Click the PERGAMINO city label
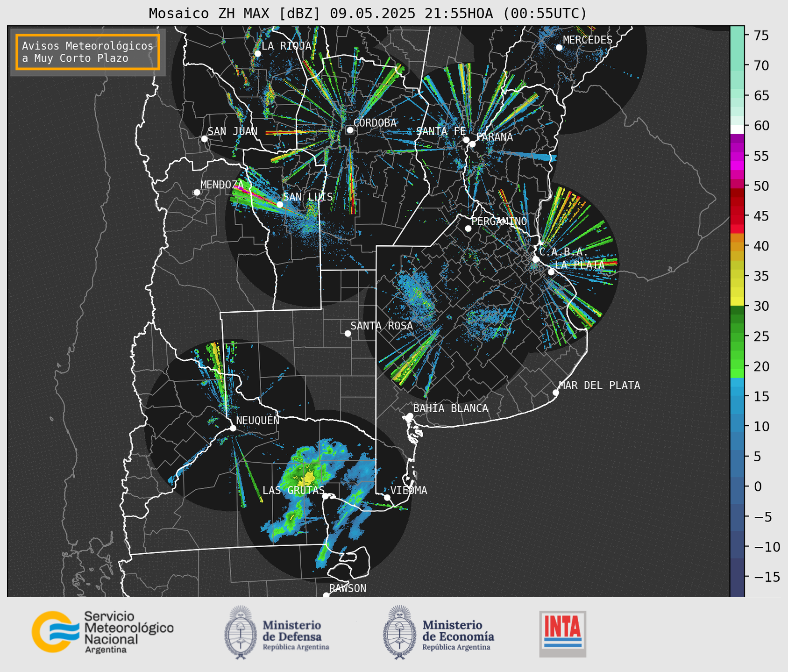This screenshot has width=788, height=672. click(499, 221)
